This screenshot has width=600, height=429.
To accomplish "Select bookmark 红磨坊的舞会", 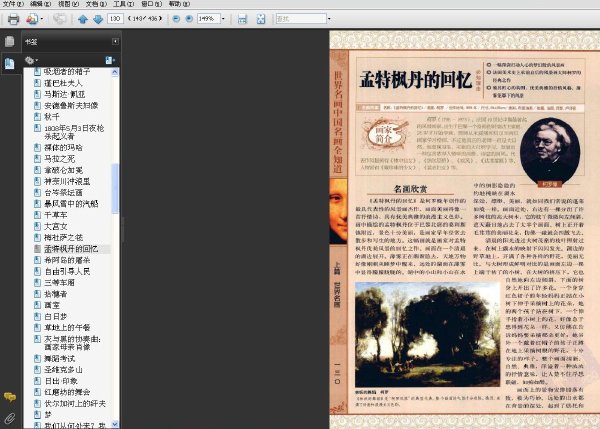I will pyautogui.click(x=67, y=392).
